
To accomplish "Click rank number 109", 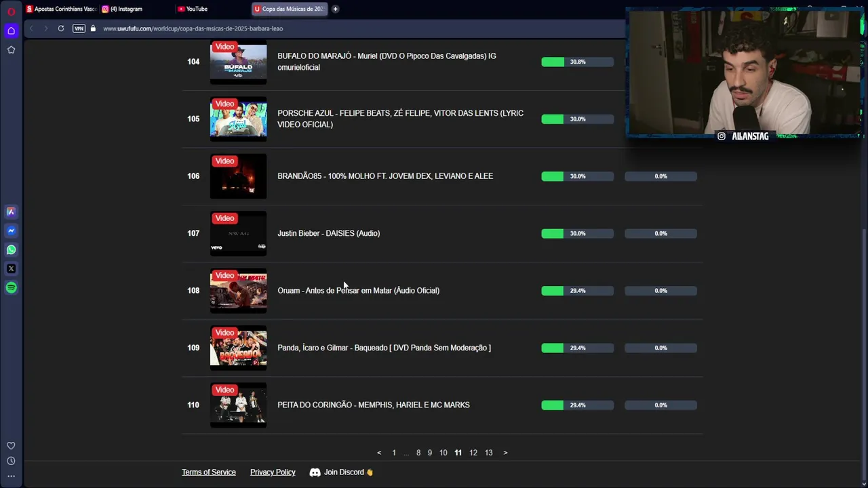I will pyautogui.click(x=193, y=348).
